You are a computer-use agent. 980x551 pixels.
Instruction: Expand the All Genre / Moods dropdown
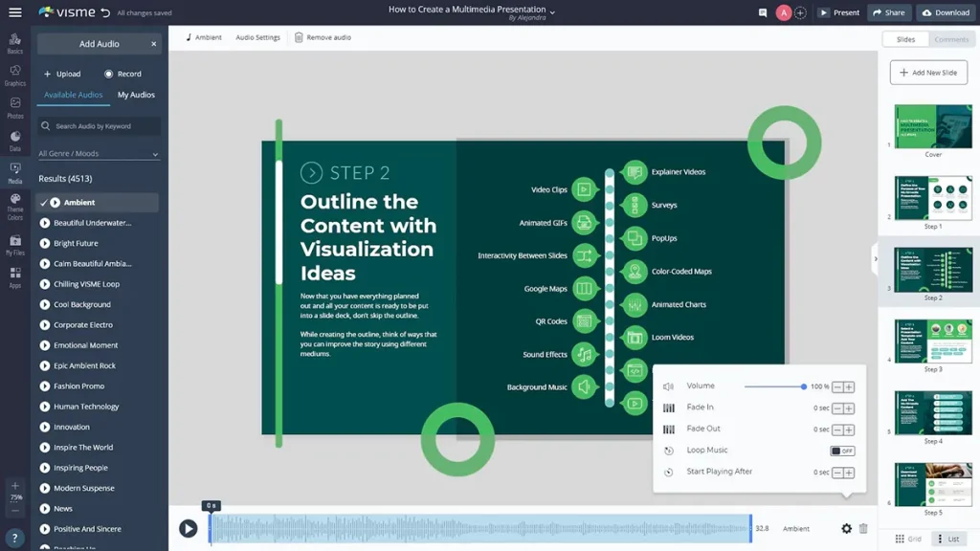pos(97,153)
